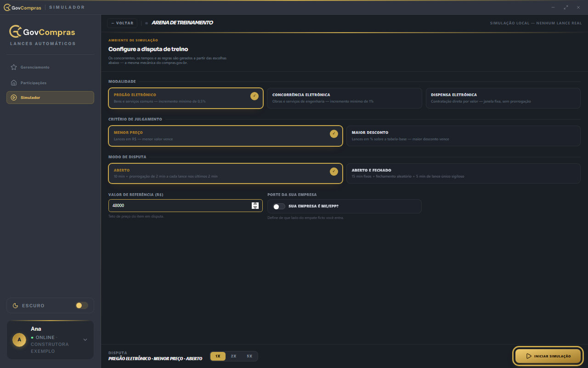Click the Voltar back button
The width and height of the screenshot is (588, 368).
coord(122,23)
